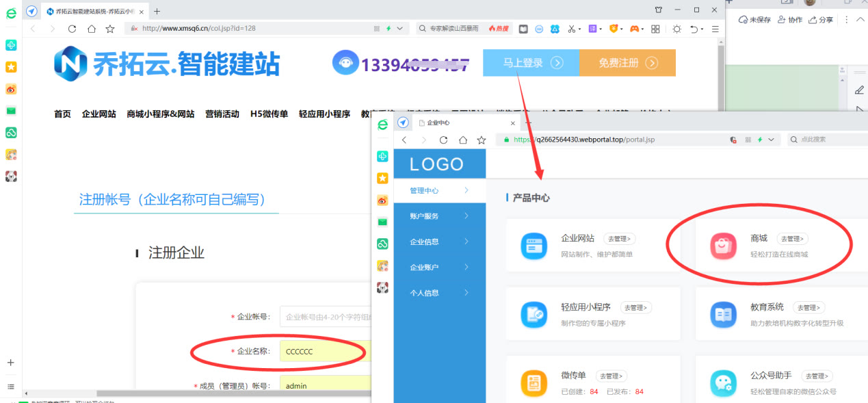
Task: Open the translate icon in the browser toolbar
Action: coord(592,29)
